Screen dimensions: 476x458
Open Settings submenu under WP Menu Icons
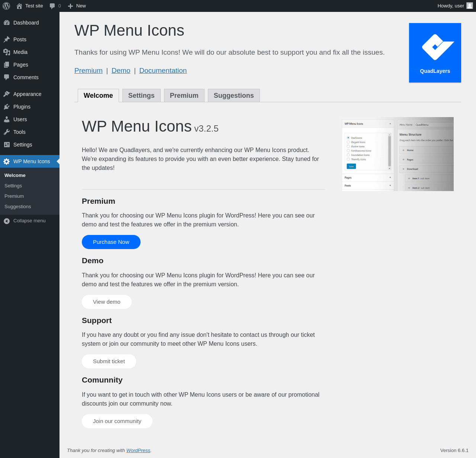(30, 186)
